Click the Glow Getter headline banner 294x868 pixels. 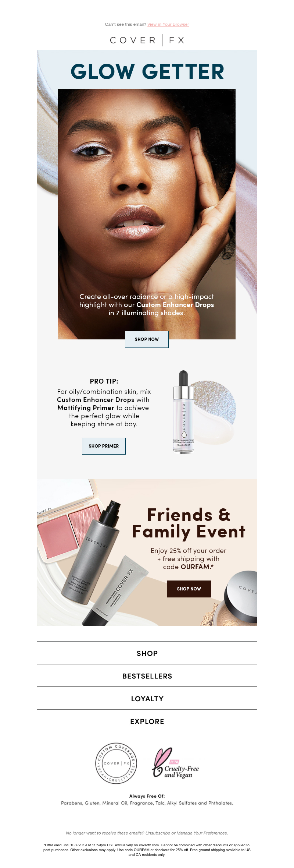coord(147,71)
